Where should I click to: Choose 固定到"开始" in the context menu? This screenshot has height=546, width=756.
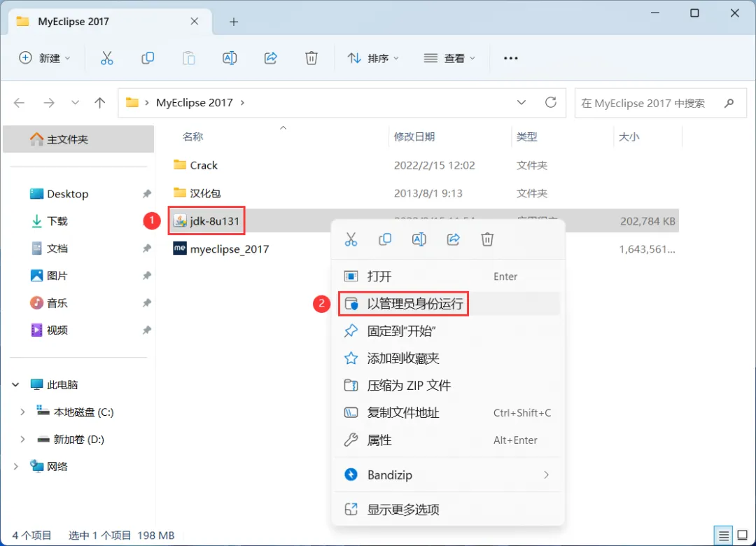(x=448, y=331)
